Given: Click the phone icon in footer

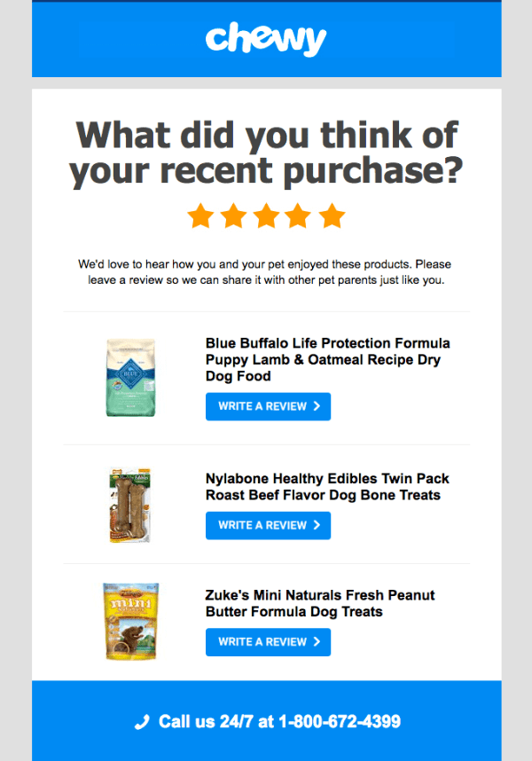Looking at the screenshot, I should (142, 722).
